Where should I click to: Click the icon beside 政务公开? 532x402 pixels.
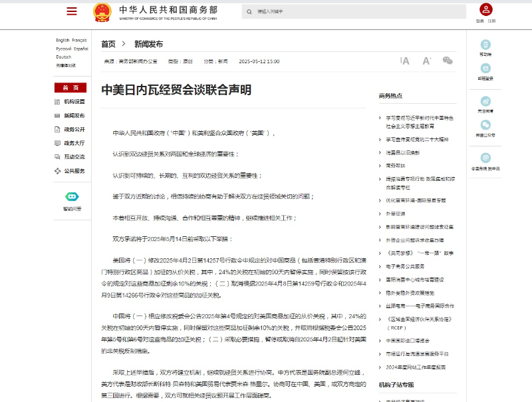pyautogui.click(x=57, y=129)
